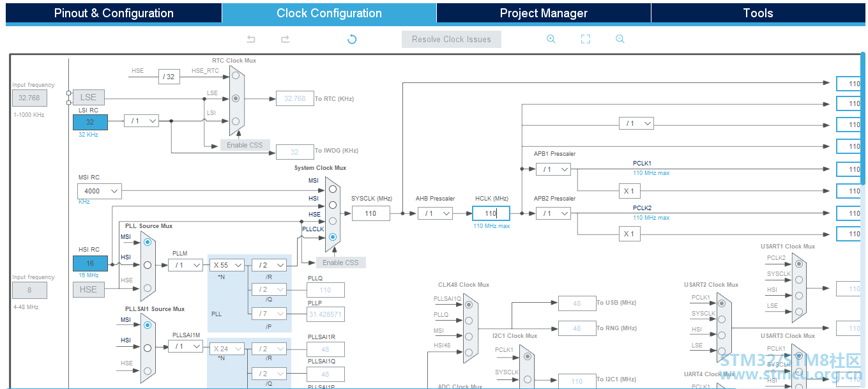
Task: Click the To IWDG 32 value
Action: 294,152
